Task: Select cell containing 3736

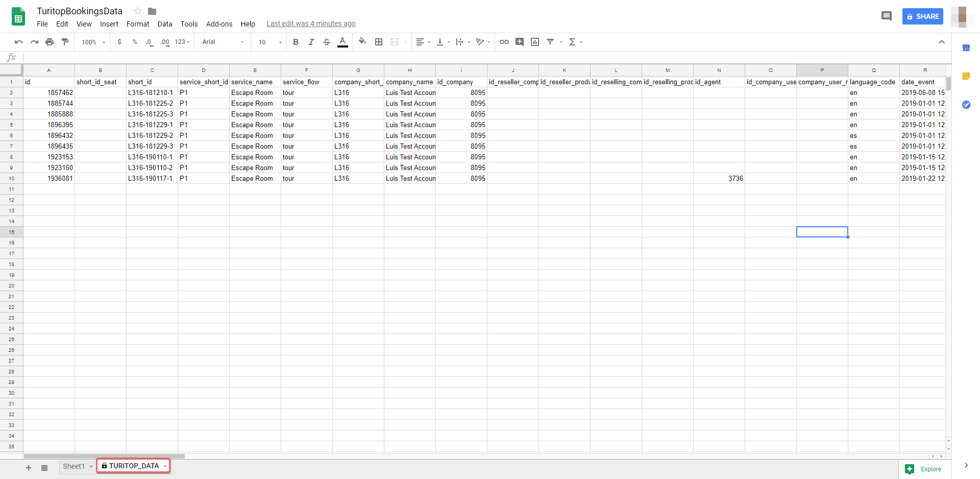Action: 719,178
